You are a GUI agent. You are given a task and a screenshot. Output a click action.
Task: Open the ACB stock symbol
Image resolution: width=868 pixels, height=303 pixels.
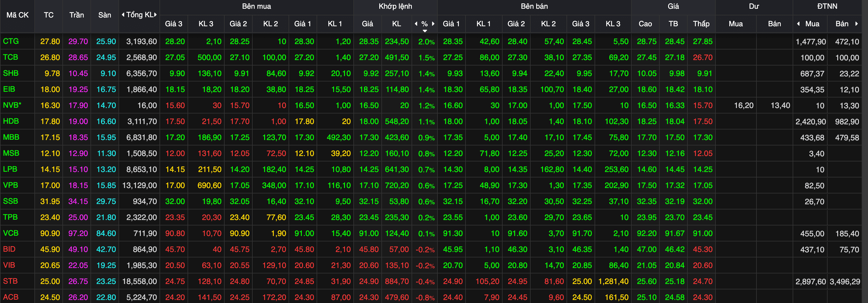click(11, 297)
